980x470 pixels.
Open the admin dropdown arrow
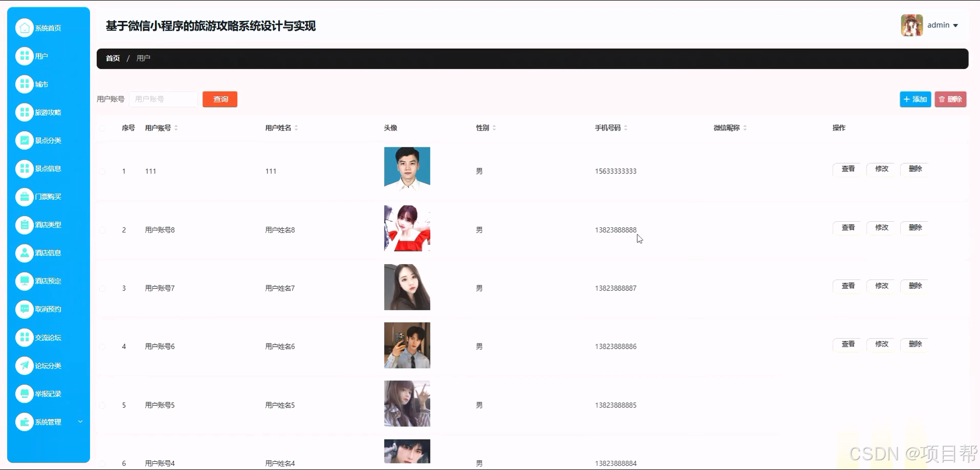click(x=955, y=26)
